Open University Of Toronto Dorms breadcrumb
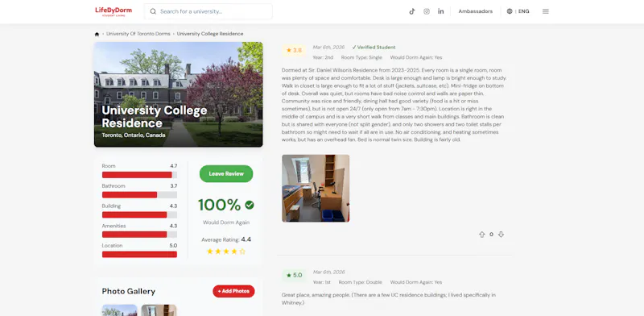 pyautogui.click(x=138, y=34)
